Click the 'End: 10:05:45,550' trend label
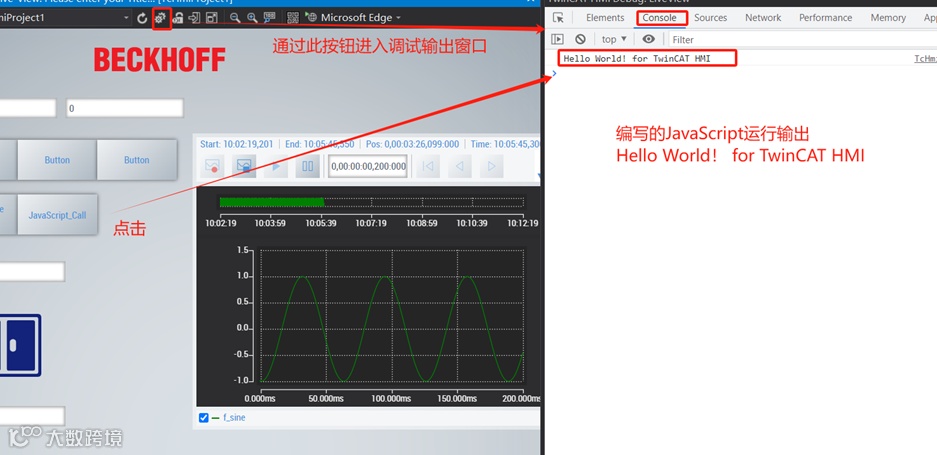 tap(320, 144)
